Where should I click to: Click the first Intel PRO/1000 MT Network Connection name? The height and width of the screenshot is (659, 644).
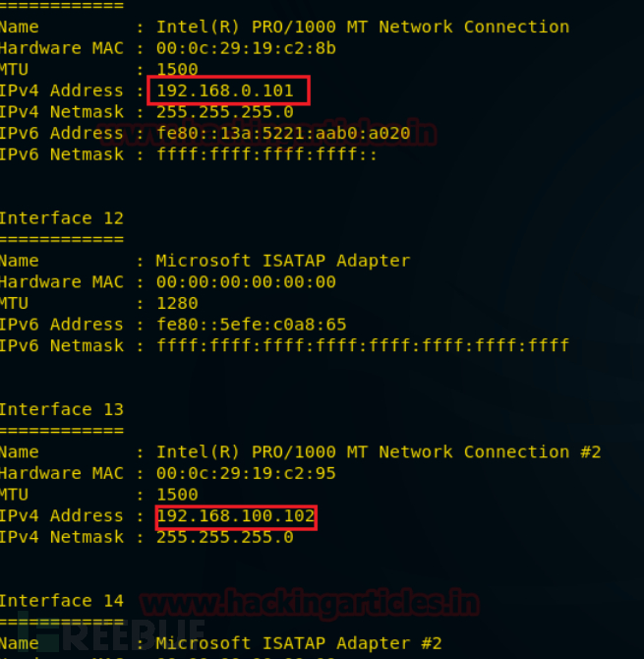[363, 27]
